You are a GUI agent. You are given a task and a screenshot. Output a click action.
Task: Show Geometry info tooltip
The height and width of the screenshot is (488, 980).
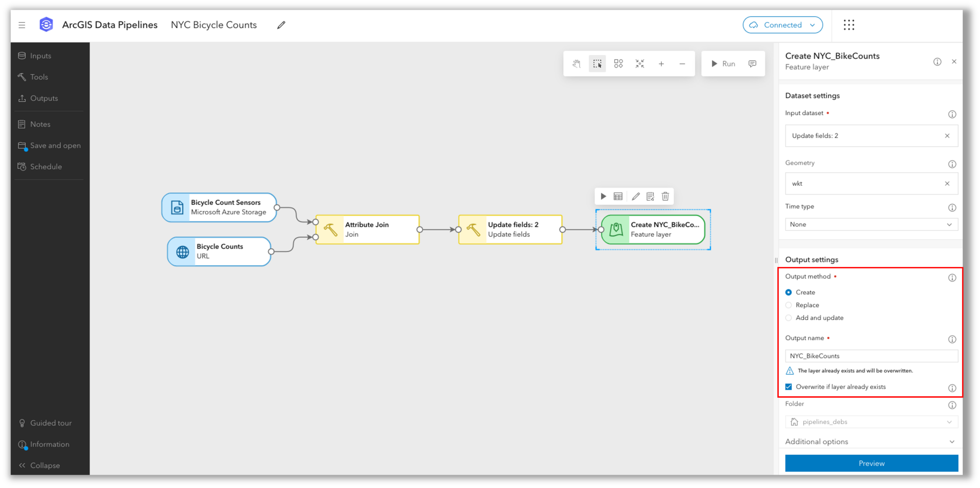click(952, 164)
